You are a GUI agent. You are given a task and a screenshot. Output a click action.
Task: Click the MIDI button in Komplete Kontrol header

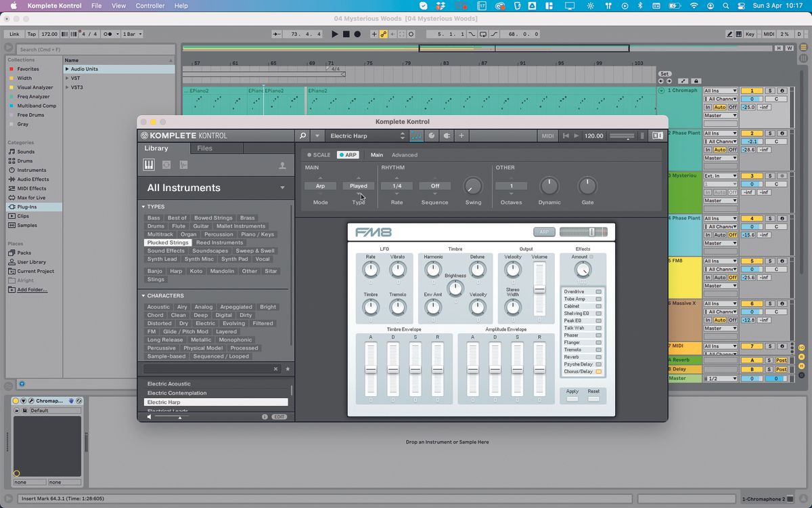pos(548,135)
